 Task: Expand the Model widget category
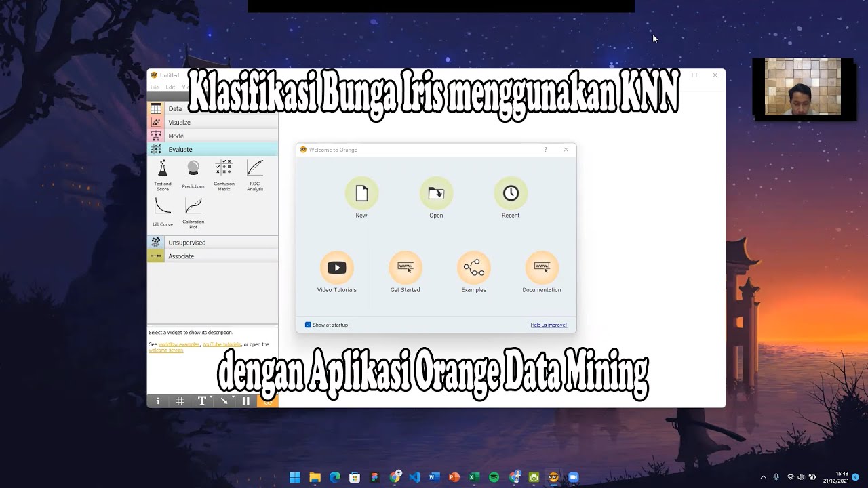coord(213,136)
